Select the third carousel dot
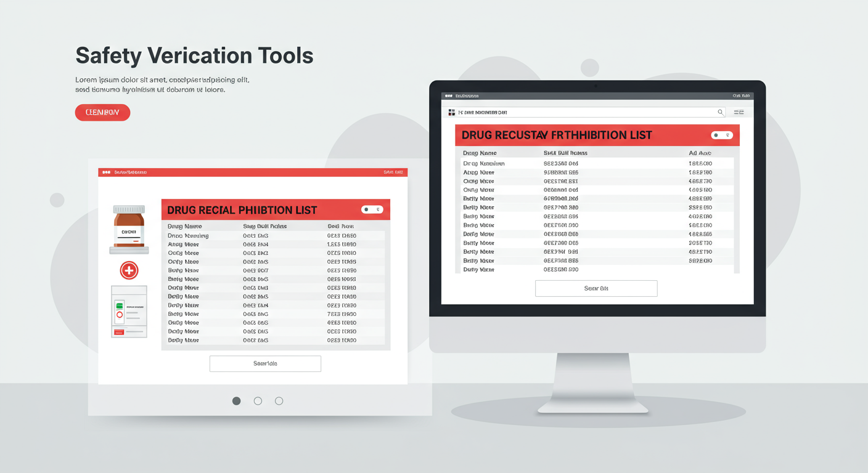This screenshot has width=868, height=473. (279, 401)
